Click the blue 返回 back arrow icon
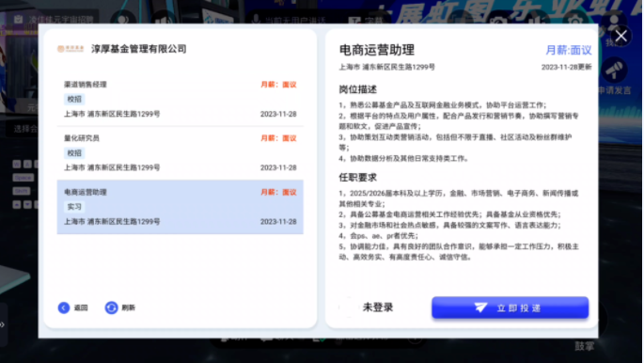Screen dimensions: 644x363 click(64, 308)
